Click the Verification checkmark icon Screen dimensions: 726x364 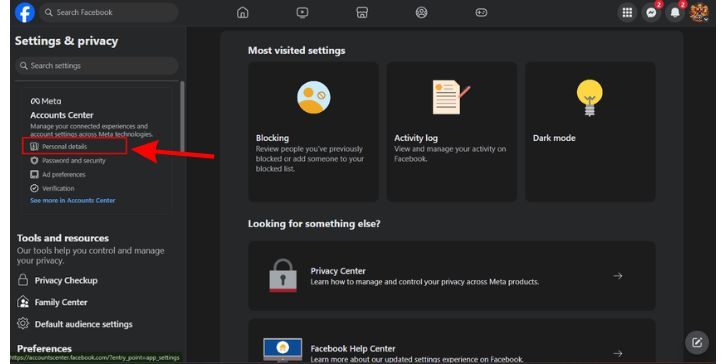(34, 188)
